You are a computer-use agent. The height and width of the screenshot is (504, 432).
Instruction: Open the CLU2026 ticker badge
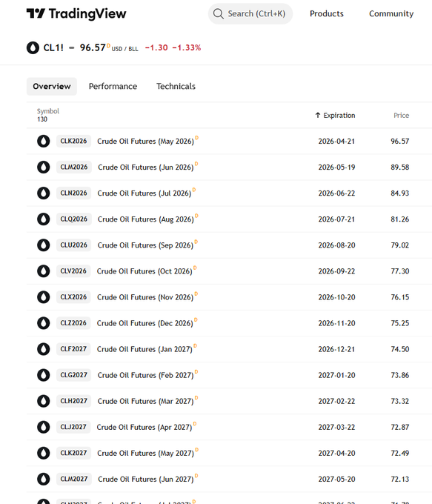point(74,245)
